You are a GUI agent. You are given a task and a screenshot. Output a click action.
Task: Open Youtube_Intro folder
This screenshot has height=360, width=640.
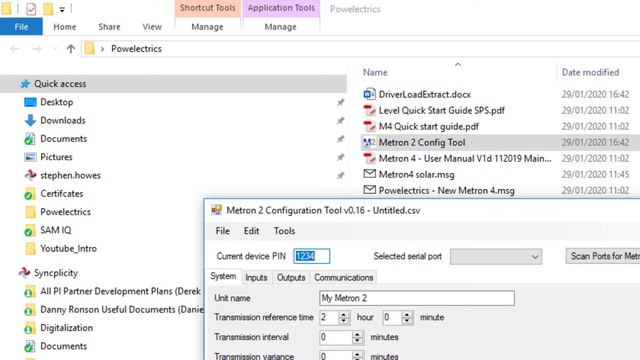point(68,249)
